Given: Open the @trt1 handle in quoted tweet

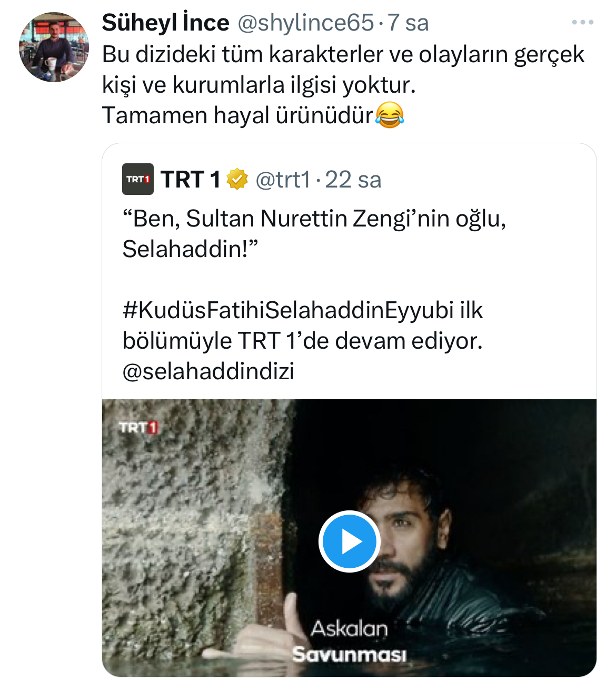Looking at the screenshot, I should pos(283,179).
